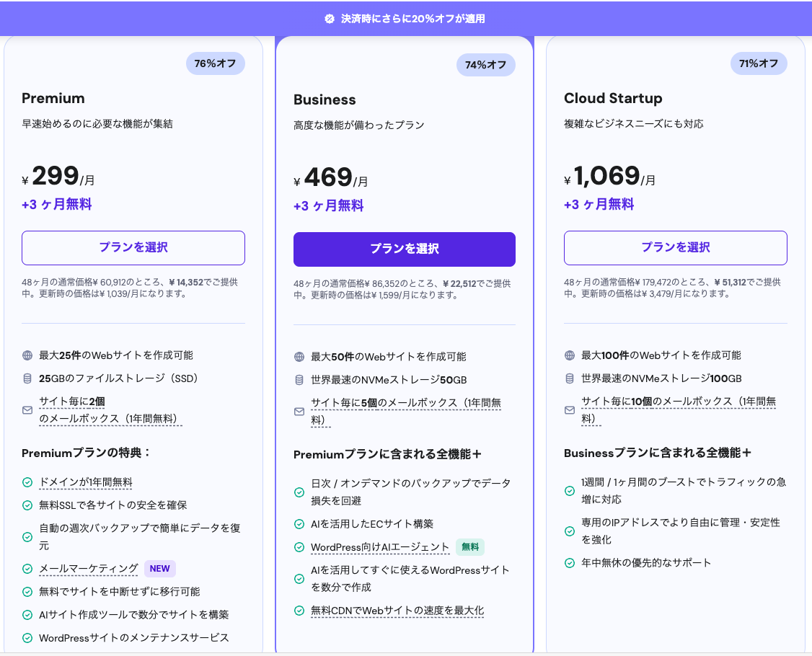
Task: Open the WordPress向けAIエージェント link
Action: point(382,546)
